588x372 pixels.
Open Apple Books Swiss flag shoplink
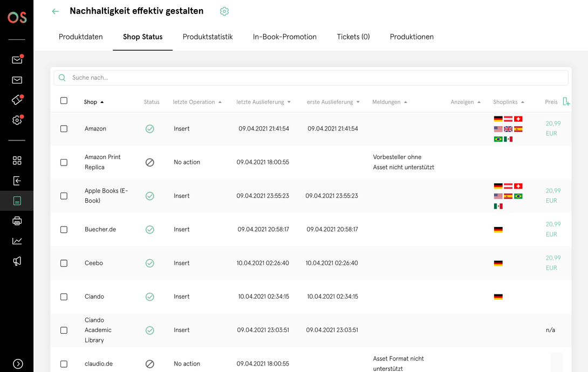pos(518,186)
